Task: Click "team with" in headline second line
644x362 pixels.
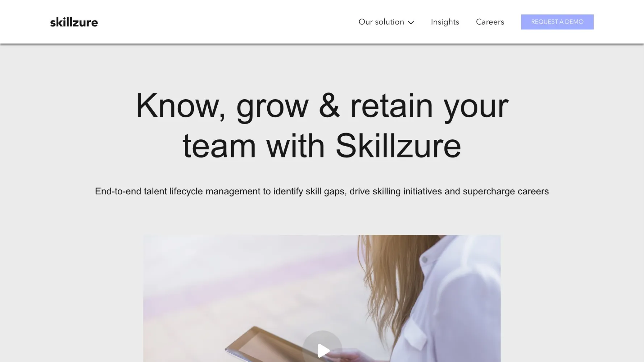Action: pos(254,146)
